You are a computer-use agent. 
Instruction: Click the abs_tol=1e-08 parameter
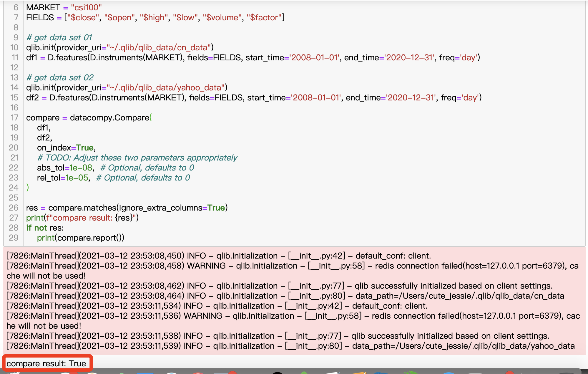(x=65, y=168)
